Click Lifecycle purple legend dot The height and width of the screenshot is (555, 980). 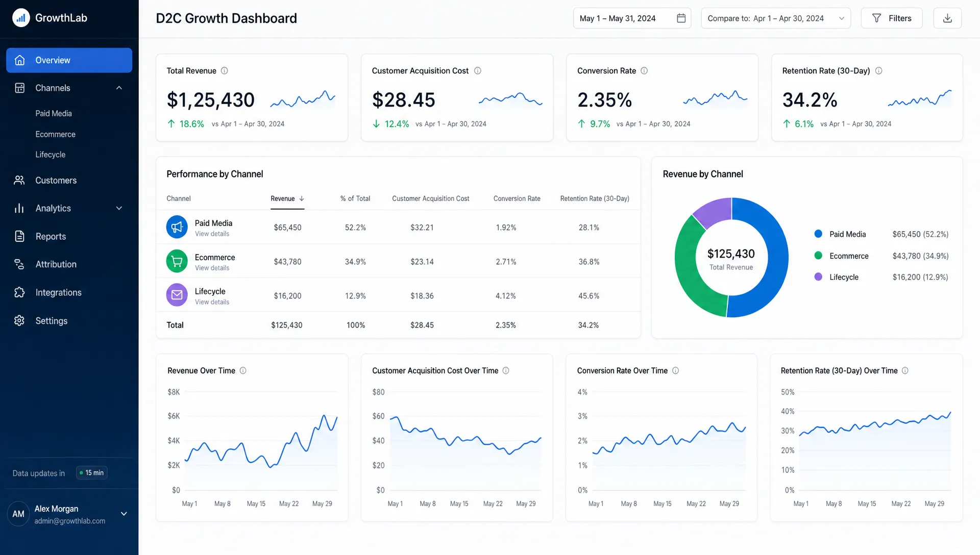tap(818, 276)
